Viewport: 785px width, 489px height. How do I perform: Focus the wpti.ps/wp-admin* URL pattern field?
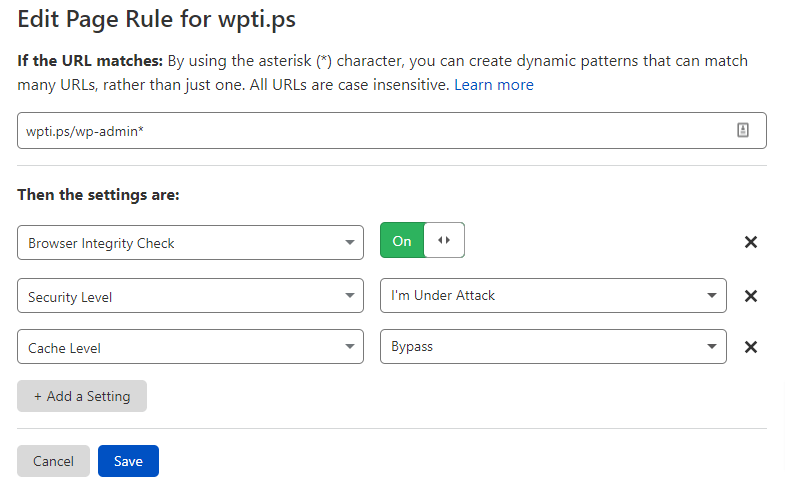coord(391,131)
